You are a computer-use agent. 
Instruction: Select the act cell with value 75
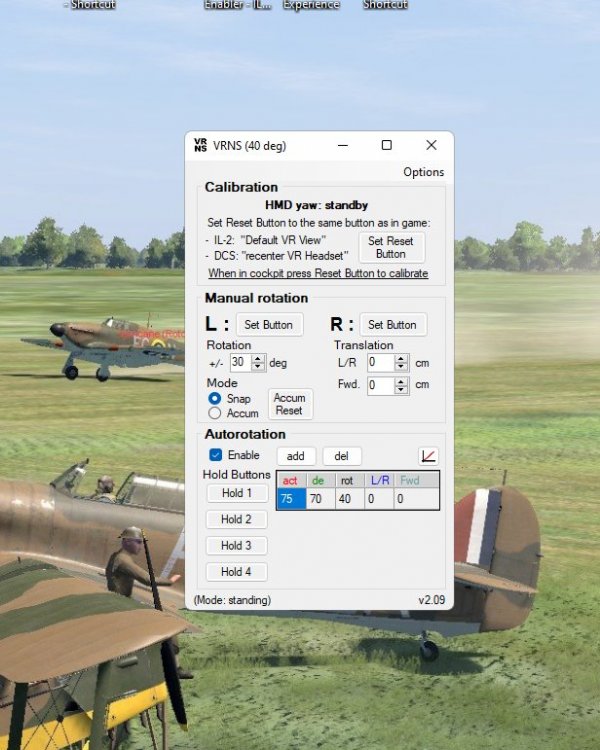291,499
